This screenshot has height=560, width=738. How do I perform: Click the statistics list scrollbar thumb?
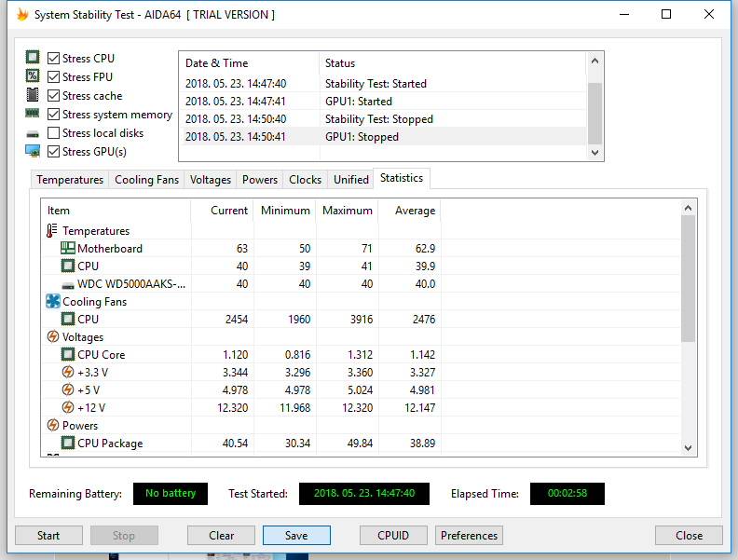pos(688,279)
